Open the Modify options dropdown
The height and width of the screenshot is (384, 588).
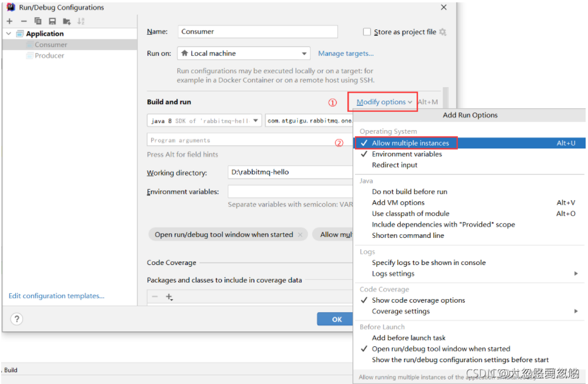[x=384, y=102]
